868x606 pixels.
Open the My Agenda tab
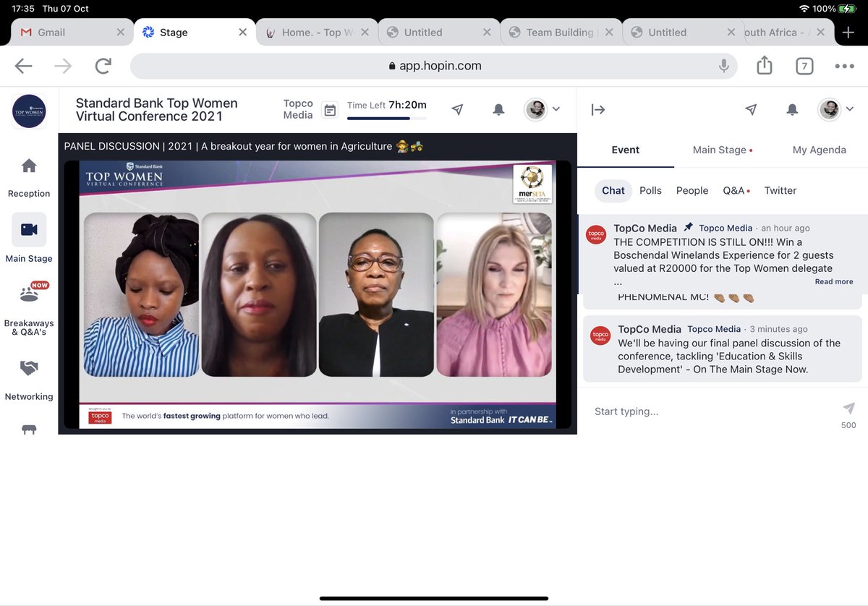(x=820, y=150)
